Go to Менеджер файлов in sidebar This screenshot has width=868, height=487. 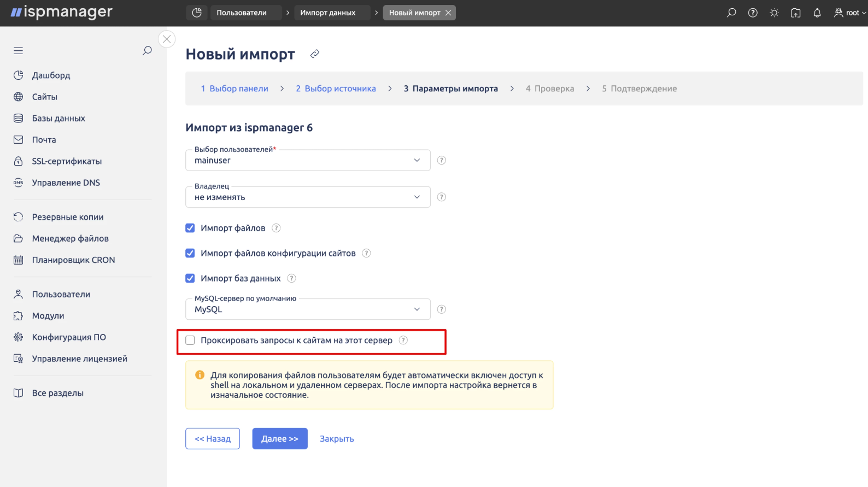[x=70, y=239]
